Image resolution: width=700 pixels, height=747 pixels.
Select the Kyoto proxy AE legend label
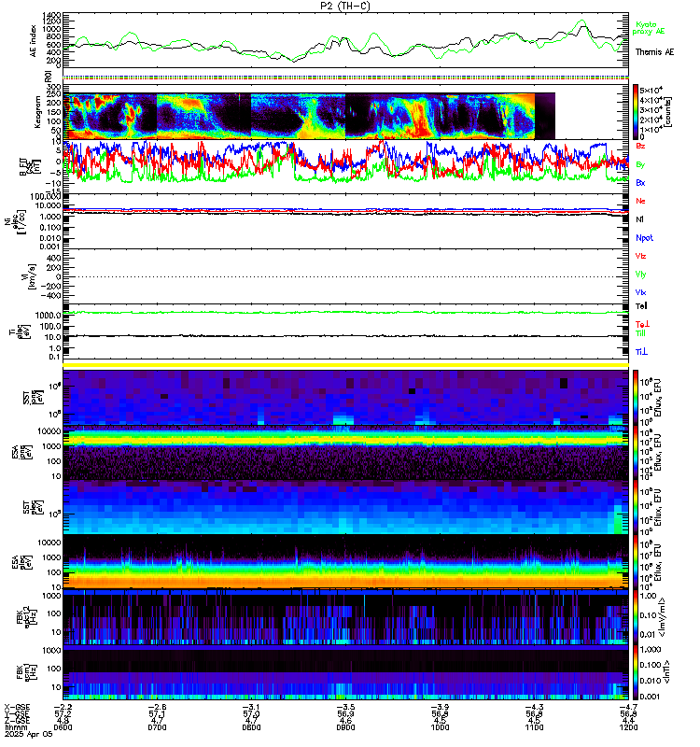[648, 28]
